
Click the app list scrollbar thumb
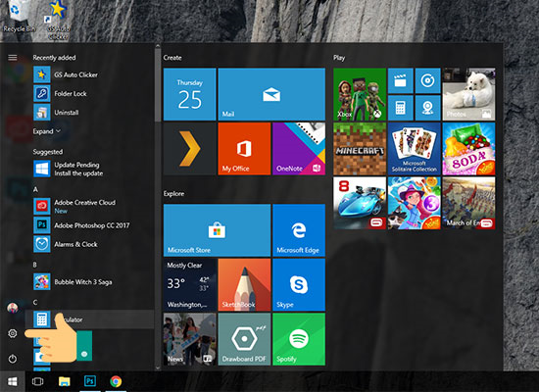[158, 85]
